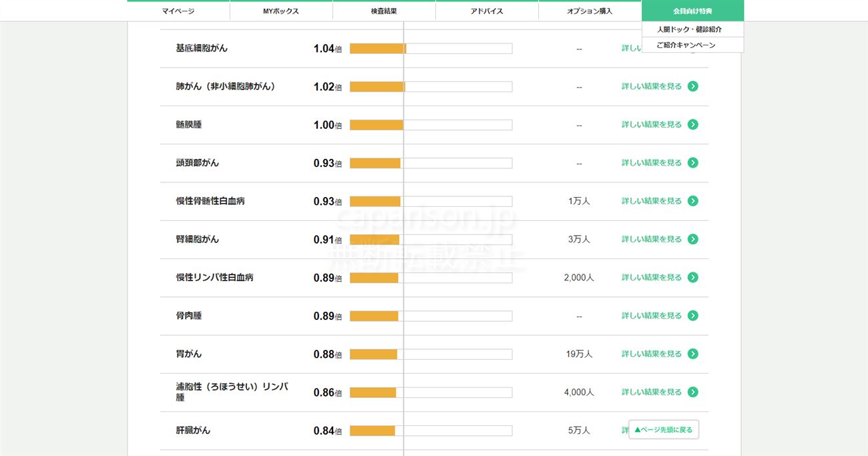Click the 基底細胞がん risk bar
Screen dimensions: 868x456
point(431,48)
